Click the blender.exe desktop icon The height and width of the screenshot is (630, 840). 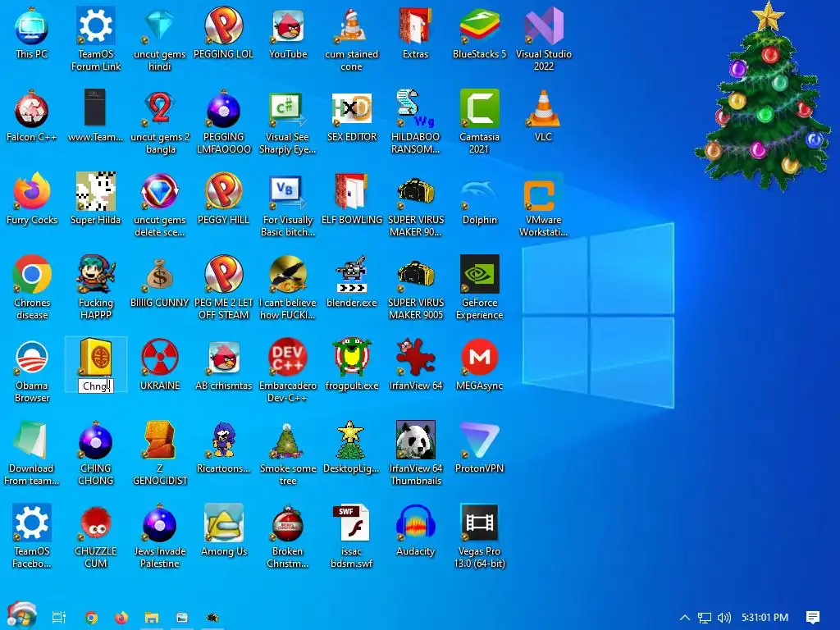tap(351, 282)
